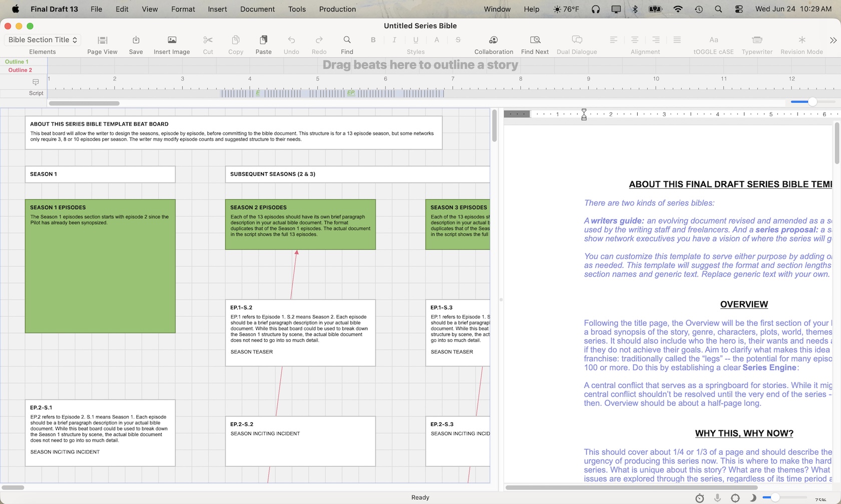Select the EP.2-S.1 beat card

click(x=100, y=433)
